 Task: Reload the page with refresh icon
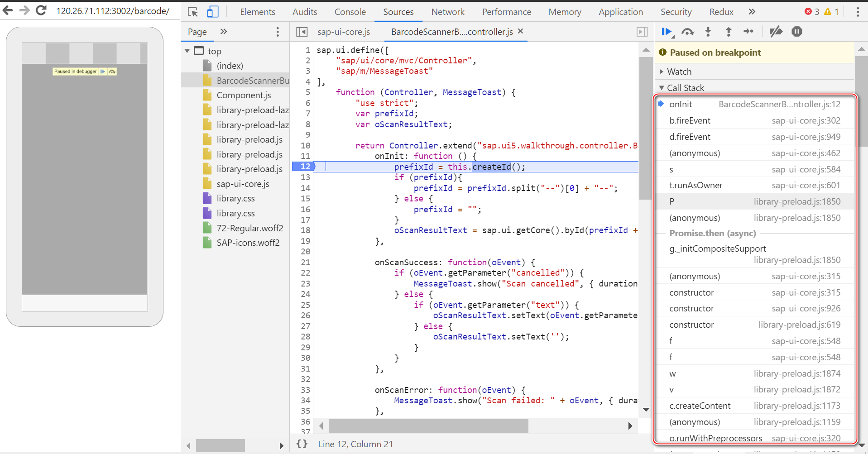pos(41,10)
